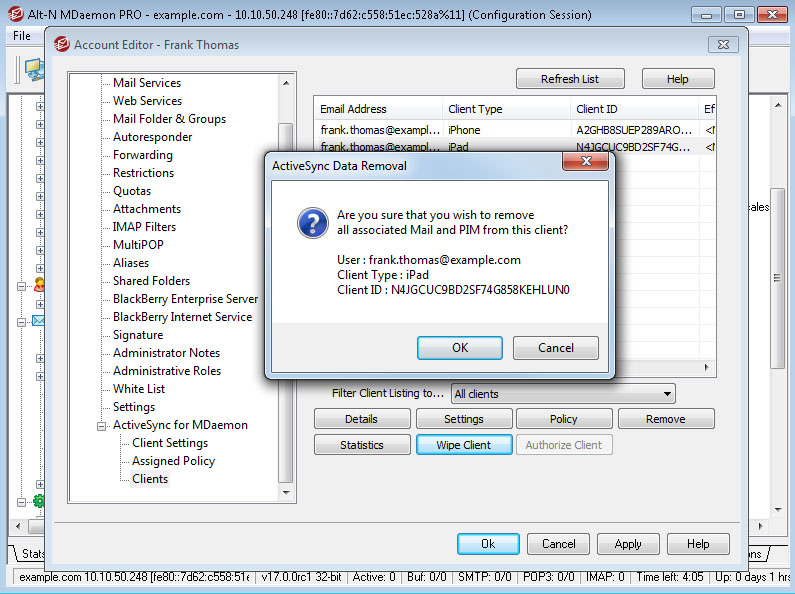Select Mail Folder & Groups tree item

(x=169, y=119)
